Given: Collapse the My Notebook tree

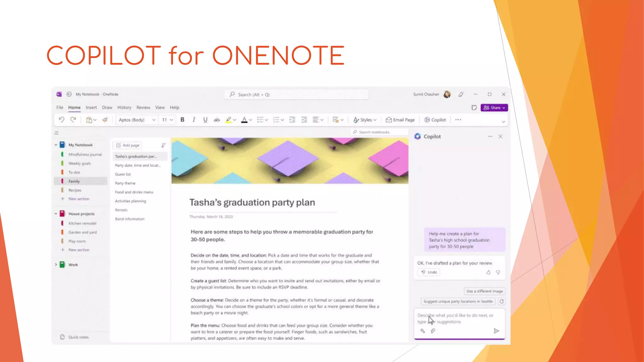Looking at the screenshot, I should point(56,145).
